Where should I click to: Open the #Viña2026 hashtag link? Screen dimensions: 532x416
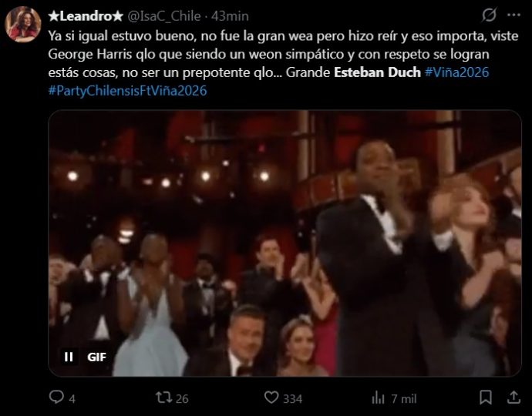456,72
